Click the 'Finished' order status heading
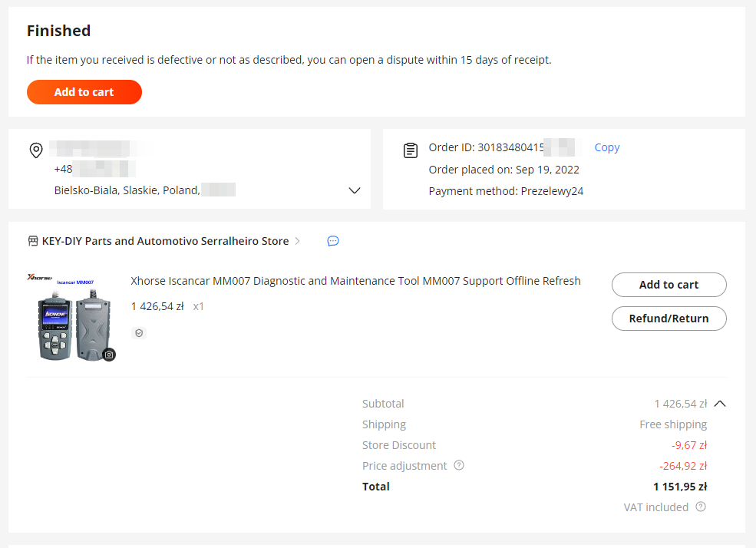The width and height of the screenshot is (756, 548). 59,31
